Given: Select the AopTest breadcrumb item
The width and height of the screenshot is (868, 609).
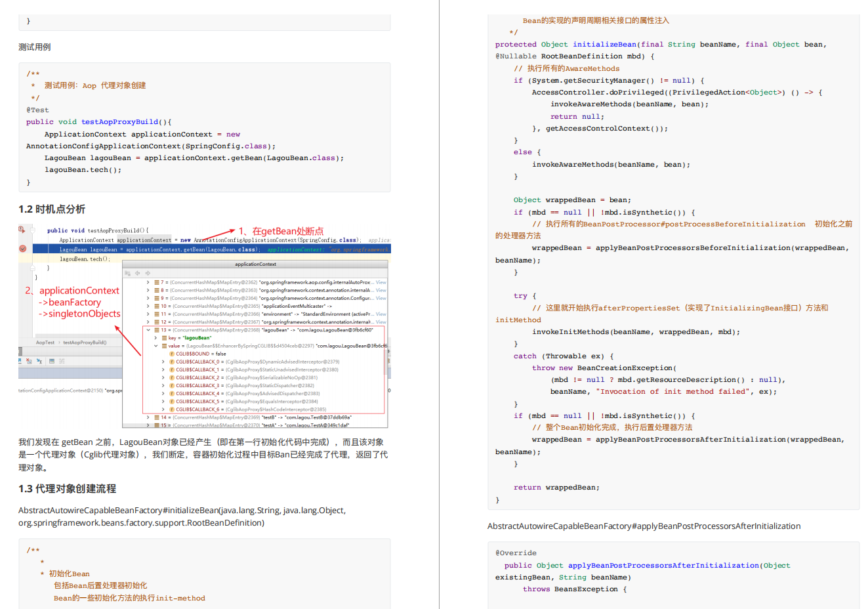Looking at the screenshot, I should [x=45, y=343].
